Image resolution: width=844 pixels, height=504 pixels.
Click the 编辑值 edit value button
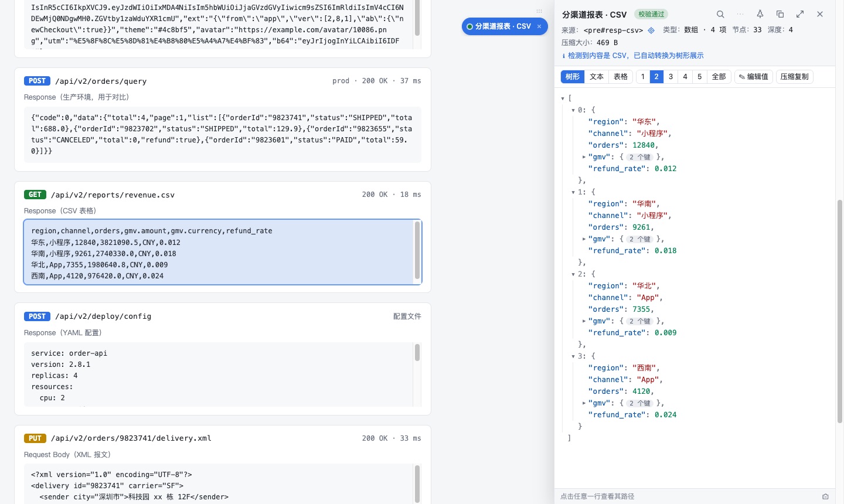point(753,77)
